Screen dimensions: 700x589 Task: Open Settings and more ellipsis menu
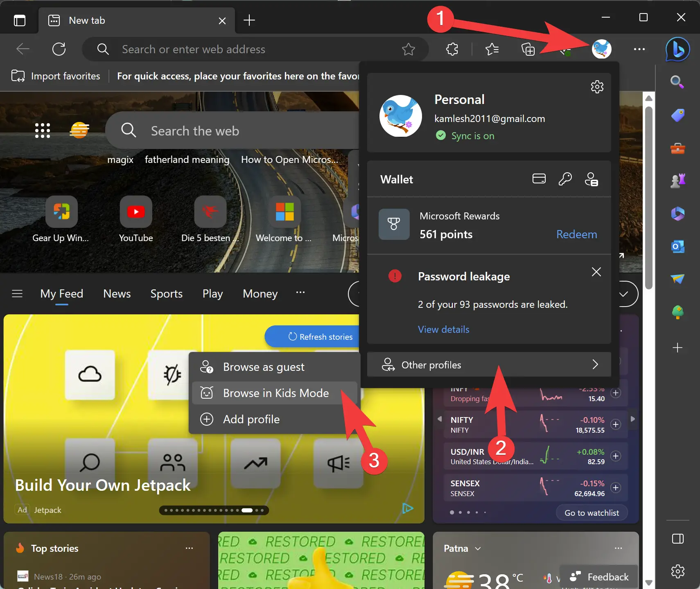[639, 49]
